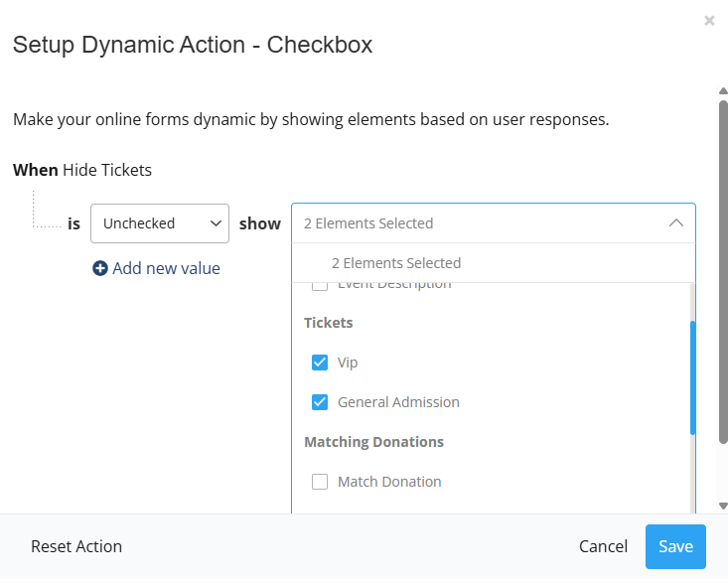
Task: Click the Reset Action button
Action: pyautogui.click(x=76, y=546)
